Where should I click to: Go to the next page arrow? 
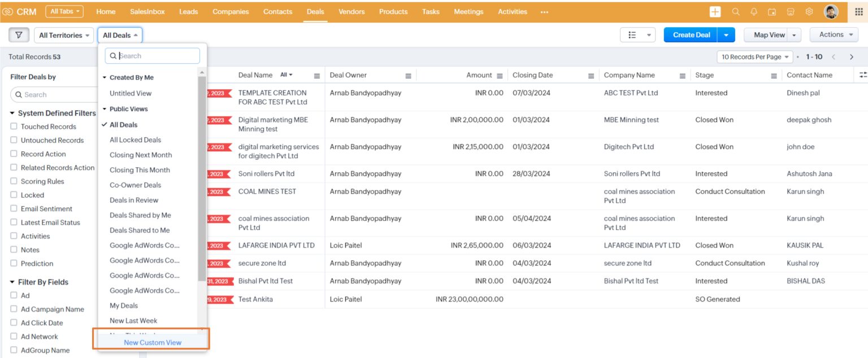pos(852,57)
